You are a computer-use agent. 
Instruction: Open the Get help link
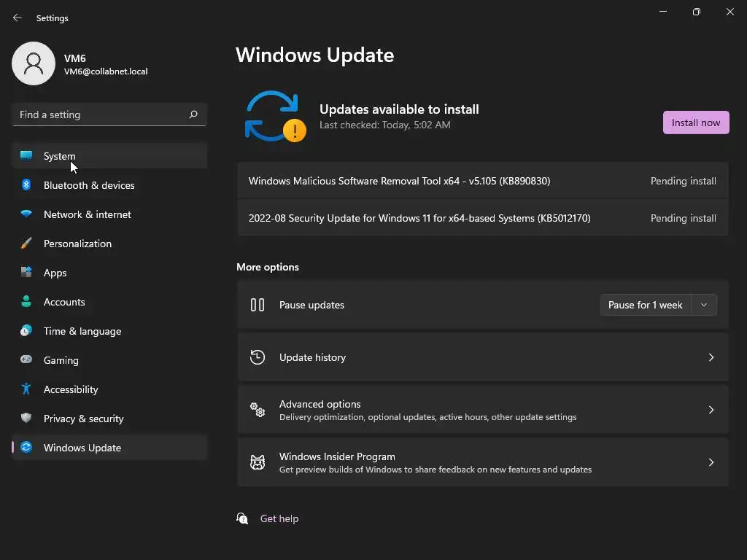279,518
